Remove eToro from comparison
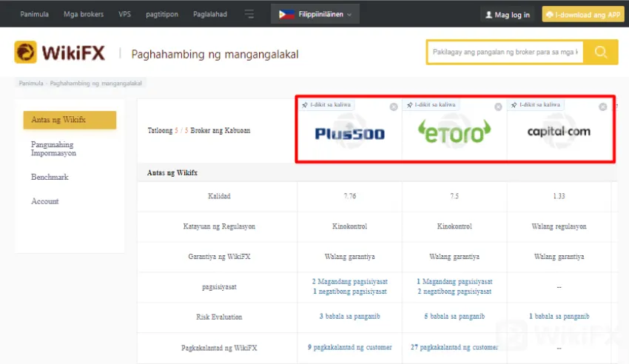 498,107
